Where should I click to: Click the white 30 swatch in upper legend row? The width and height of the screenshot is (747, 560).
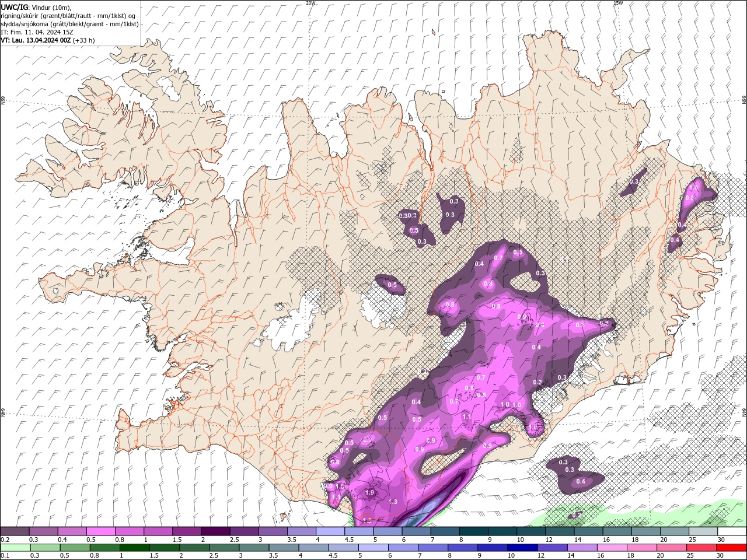732,531
